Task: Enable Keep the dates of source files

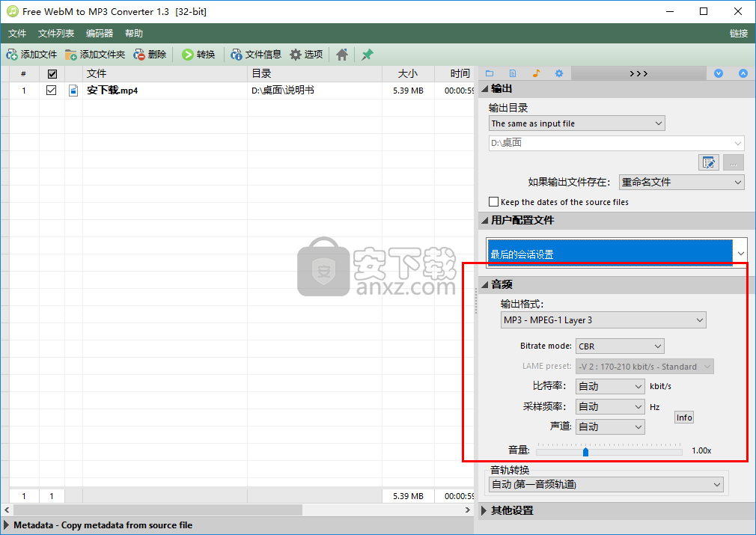Action: point(493,201)
